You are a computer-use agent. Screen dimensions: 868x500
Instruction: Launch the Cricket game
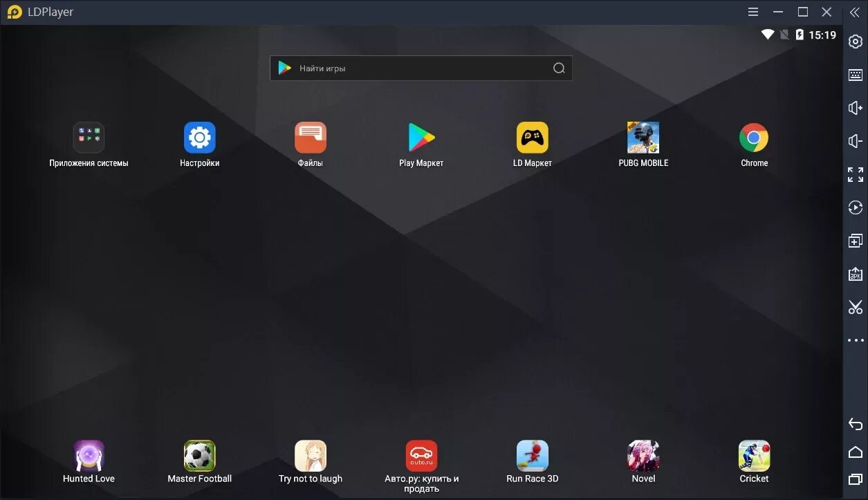tap(754, 456)
